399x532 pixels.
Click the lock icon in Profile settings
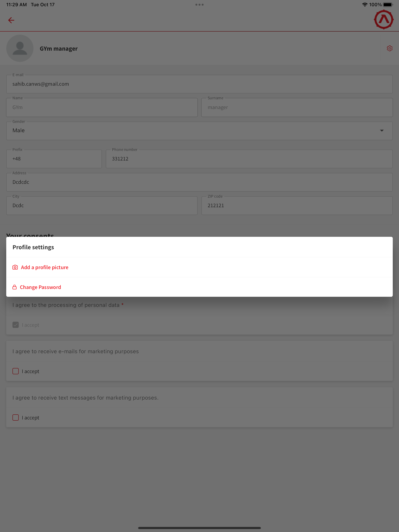click(x=15, y=287)
